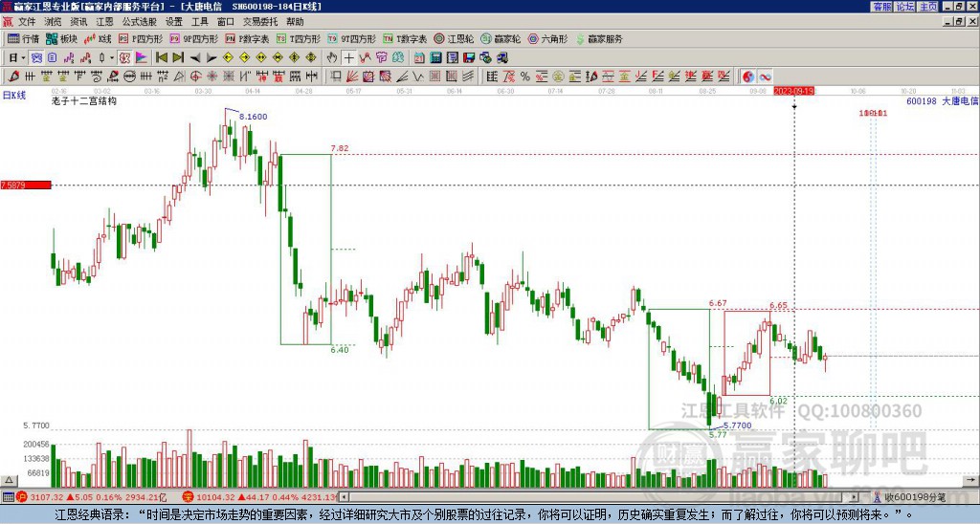The height and width of the screenshot is (524, 980).
Task: Toggle the 权 ex-rights adjustment button
Action: pyautogui.click(x=124, y=58)
